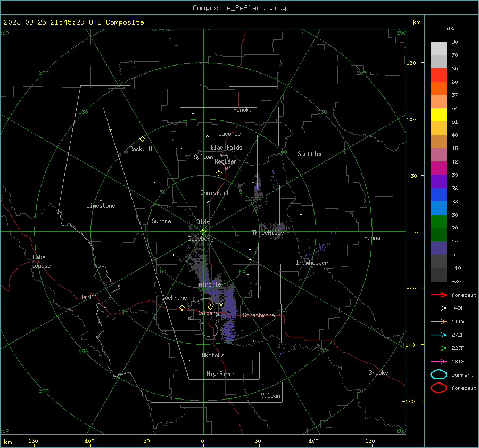This screenshot has width=479, height=448.
Task: Click the magenta 42 dBZ color swatch
Action: pyautogui.click(x=439, y=168)
